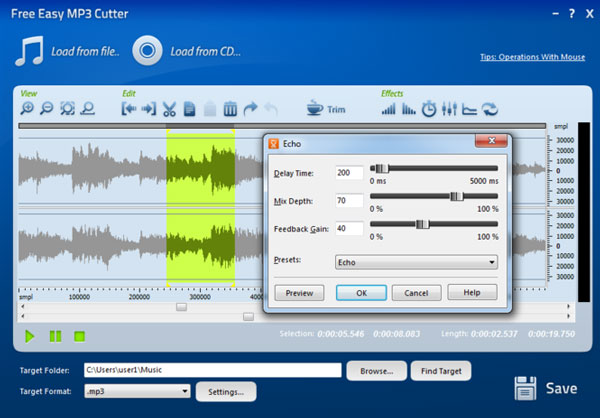Click the overview bar above the waveform
The width and height of the screenshot is (600, 418).
(282, 126)
